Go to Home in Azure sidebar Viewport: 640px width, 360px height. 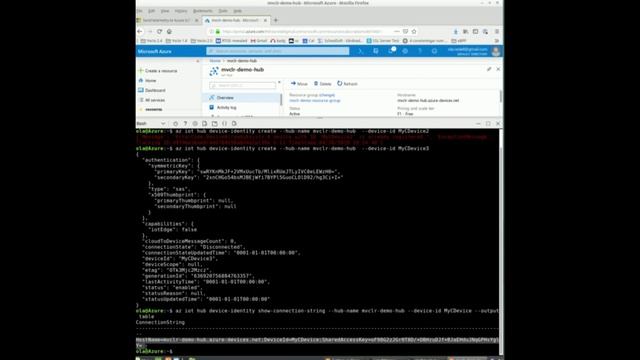[148, 80]
